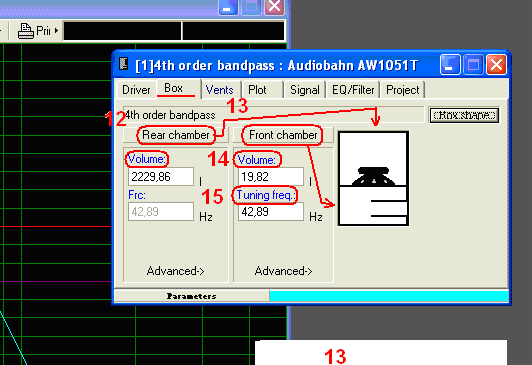The height and width of the screenshot is (365, 532).
Task: Click the dialog title bar window icon
Action: pyautogui.click(x=124, y=64)
